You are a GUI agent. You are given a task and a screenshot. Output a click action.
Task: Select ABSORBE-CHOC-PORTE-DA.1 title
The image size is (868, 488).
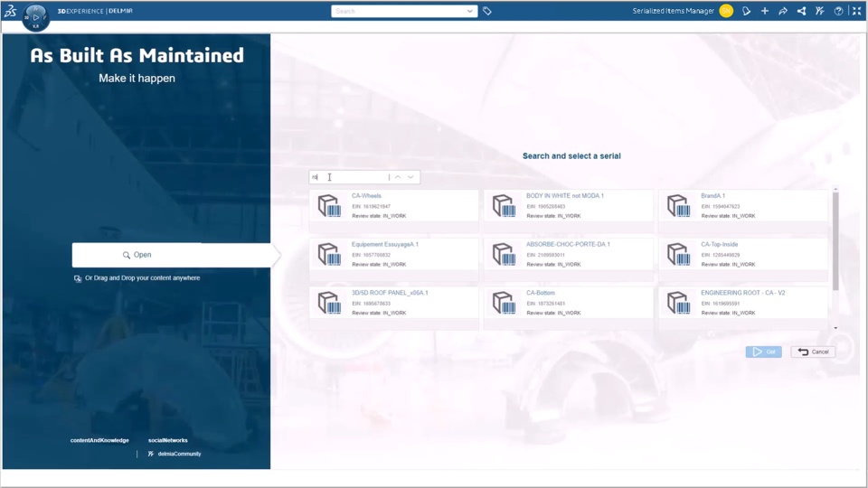[x=568, y=244]
